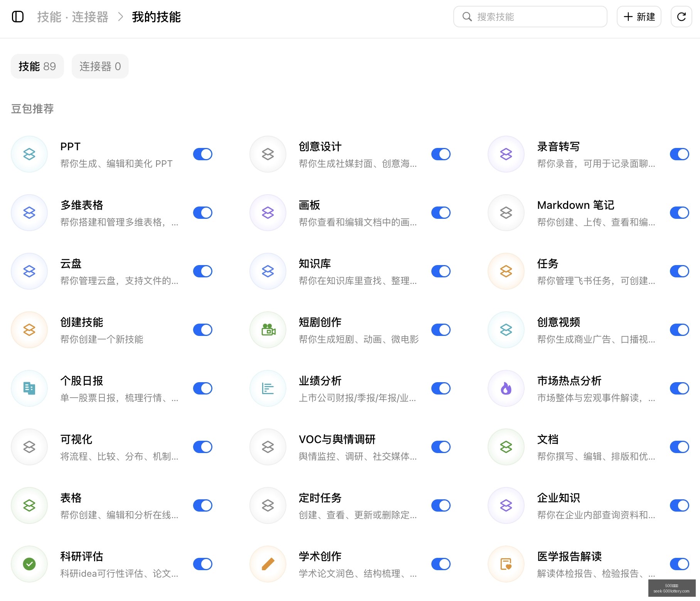Screen dimensions: 700x601
Task: Switch off 创意视频 skill
Action: click(680, 330)
